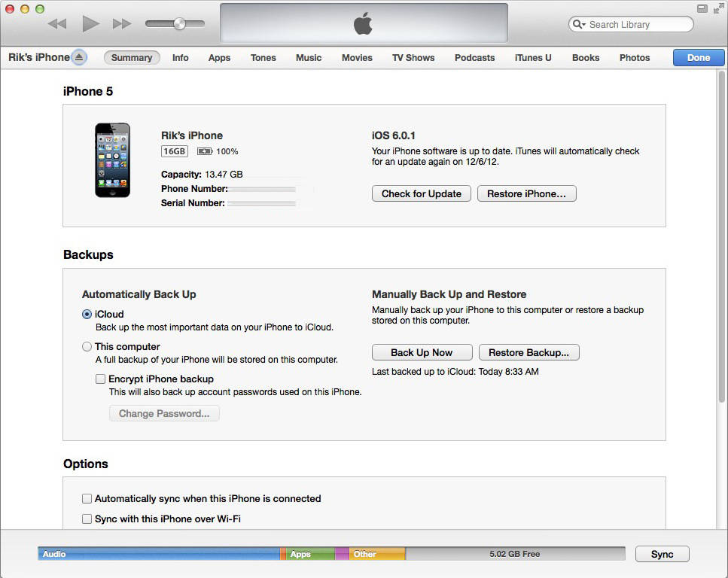The height and width of the screenshot is (578, 728).
Task: Click the vertical scrollbar thumb
Action: (721, 237)
